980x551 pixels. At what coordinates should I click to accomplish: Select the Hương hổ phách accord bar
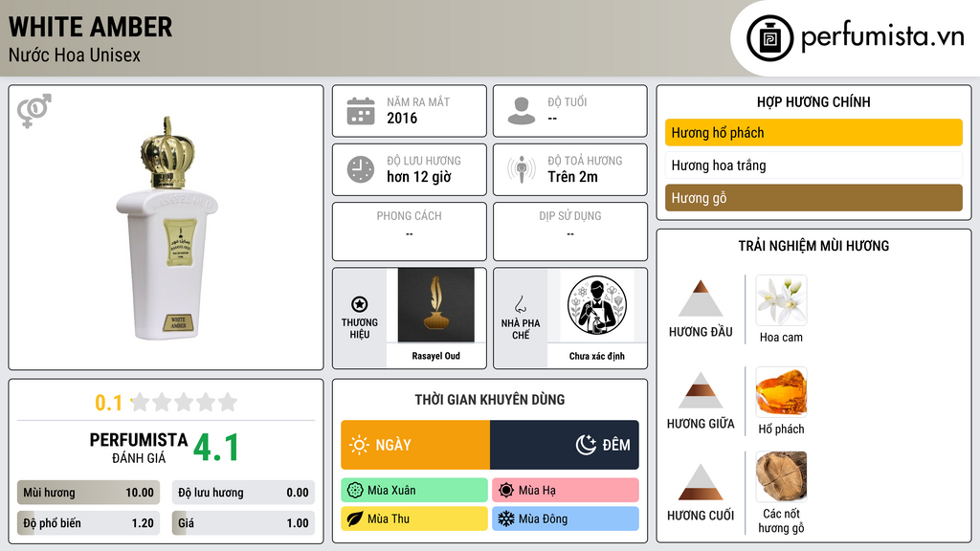[x=813, y=132]
